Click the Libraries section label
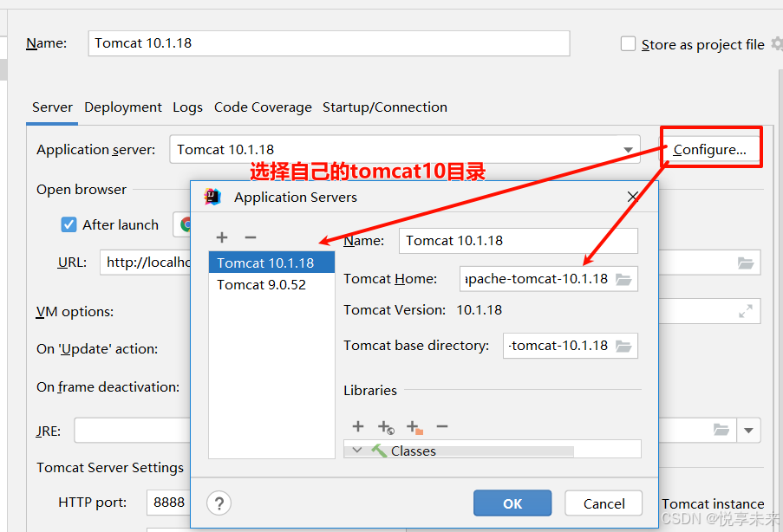783x532 pixels. point(370,390)
